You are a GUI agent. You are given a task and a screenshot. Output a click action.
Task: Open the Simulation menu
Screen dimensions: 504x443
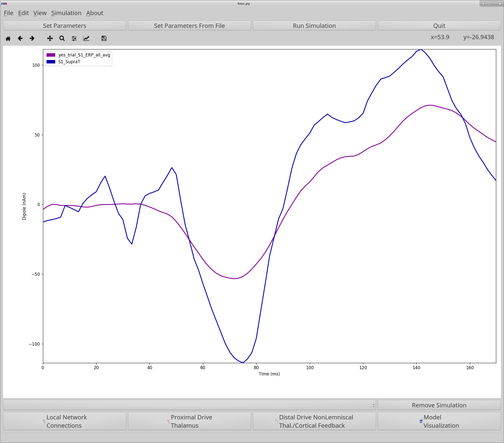pyautogui.click(x=66, y=13)
